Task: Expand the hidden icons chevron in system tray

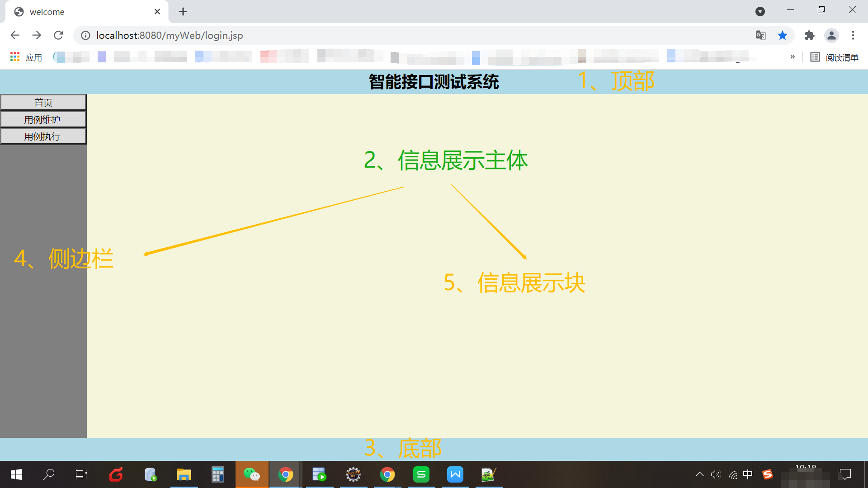Action: click(x=699, y=474)
